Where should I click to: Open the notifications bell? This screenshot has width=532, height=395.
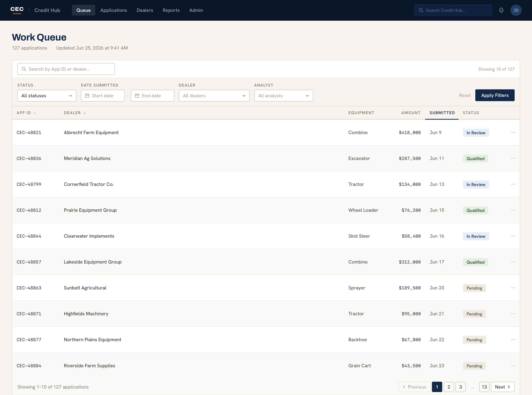tap(501, 10)
